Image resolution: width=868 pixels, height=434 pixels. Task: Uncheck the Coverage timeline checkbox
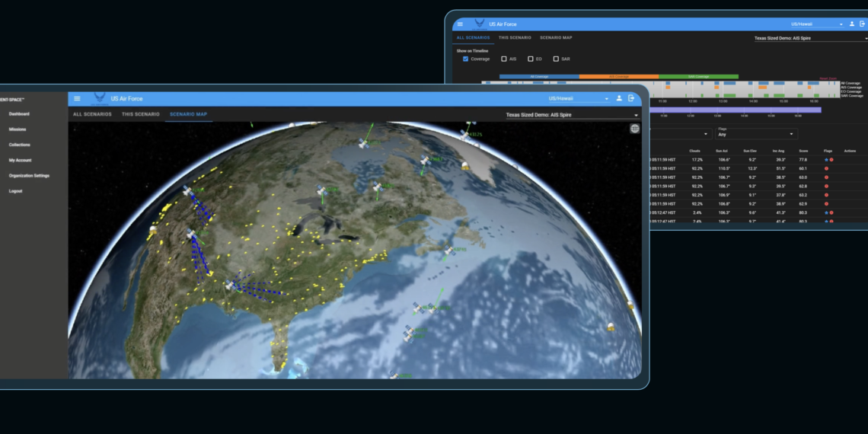465,59
